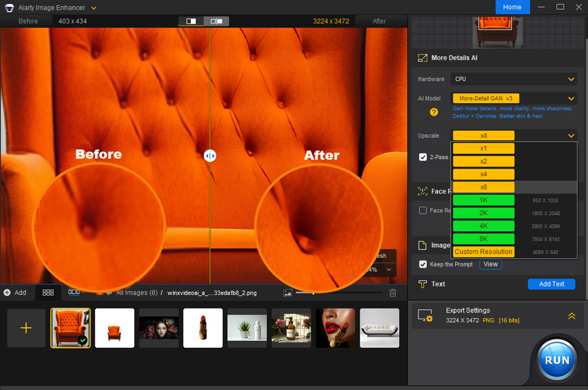588x390 pixels.
Task: Click All Images (8) breadcrumb
Action: coord(137,293)
